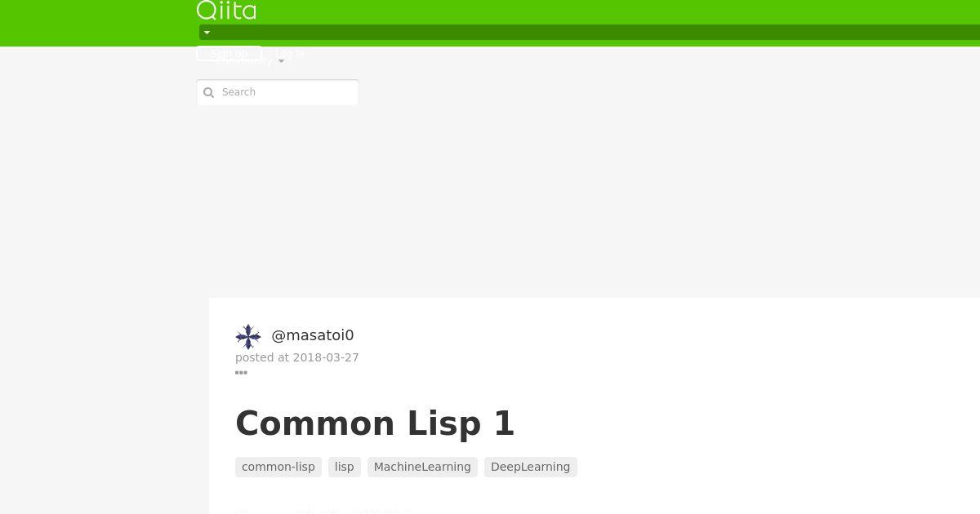The width and height of the screenshot is (980, 514).
Task: Click the Sign up button
Action: tap(229, 54)
